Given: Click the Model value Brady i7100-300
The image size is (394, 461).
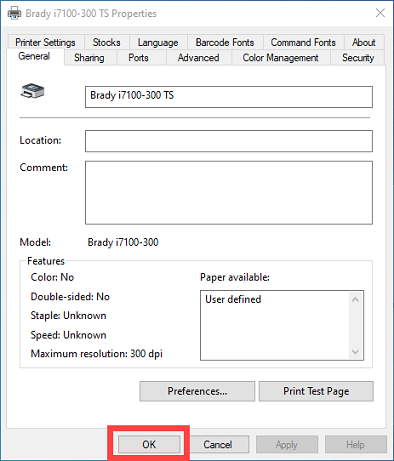Looking at the screenshot, I should click(x=123, y=242).
